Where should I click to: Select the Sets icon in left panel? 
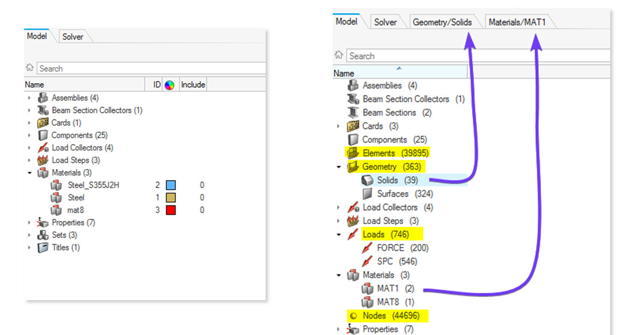point(42,235)
